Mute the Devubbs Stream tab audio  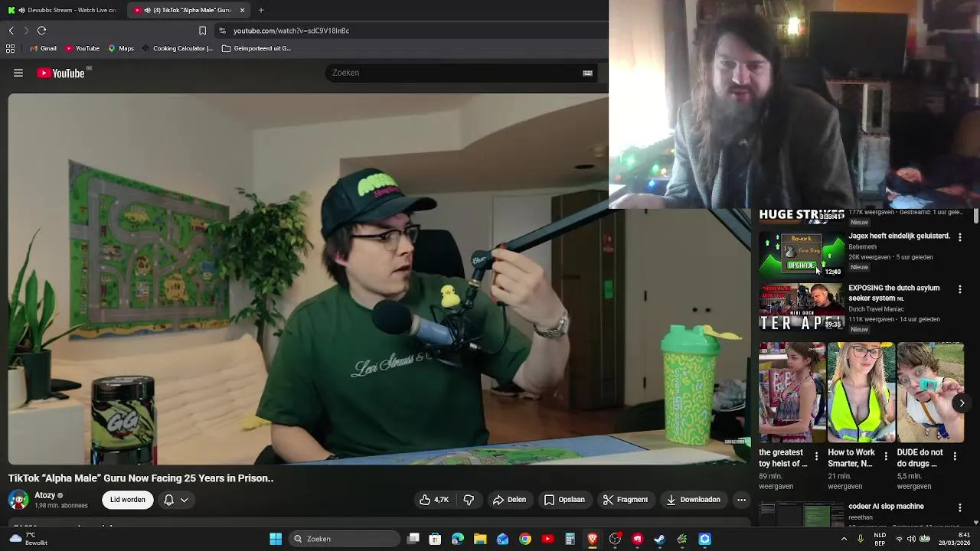(x=21, y=10)
